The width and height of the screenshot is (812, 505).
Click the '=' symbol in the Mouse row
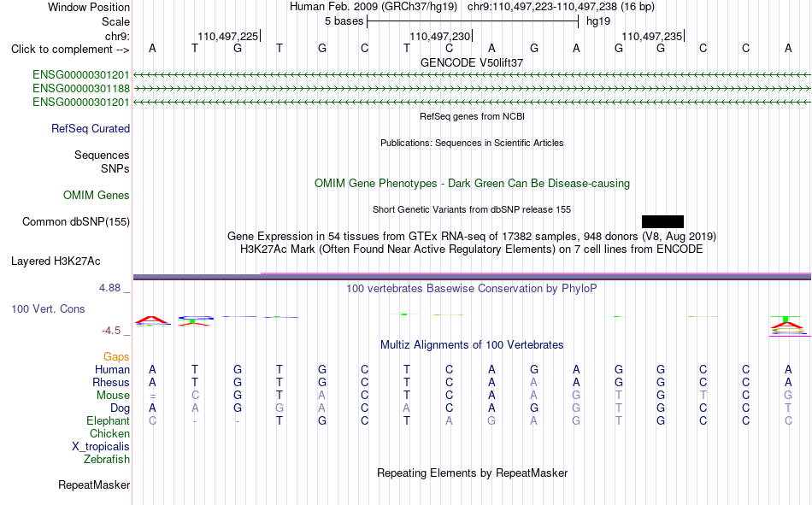point(152,396)
